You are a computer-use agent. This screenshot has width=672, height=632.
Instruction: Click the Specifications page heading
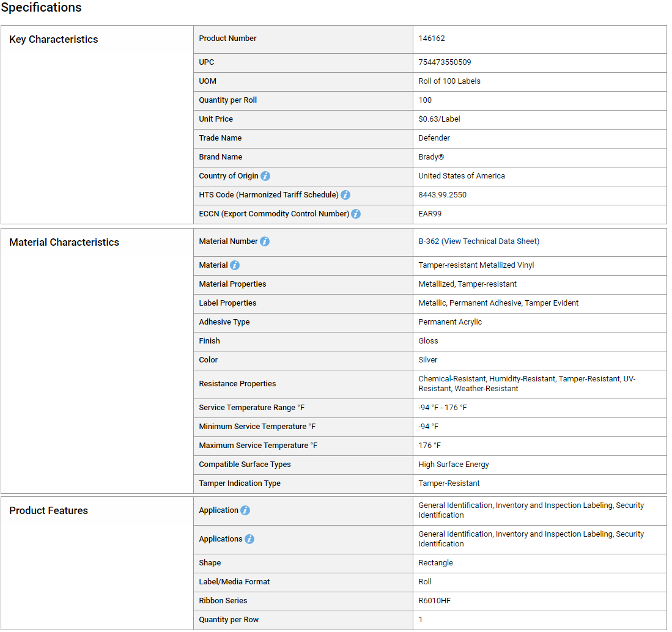(x=41, y=8)
